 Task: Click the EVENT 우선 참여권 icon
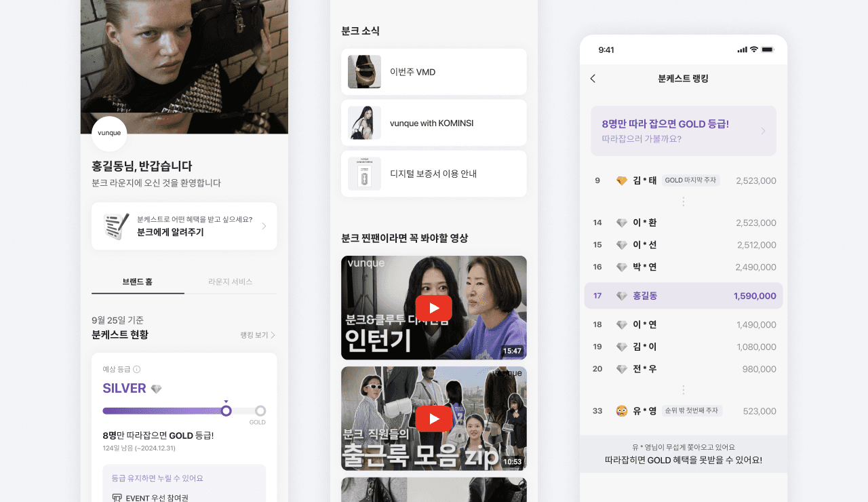pos(117,497)
